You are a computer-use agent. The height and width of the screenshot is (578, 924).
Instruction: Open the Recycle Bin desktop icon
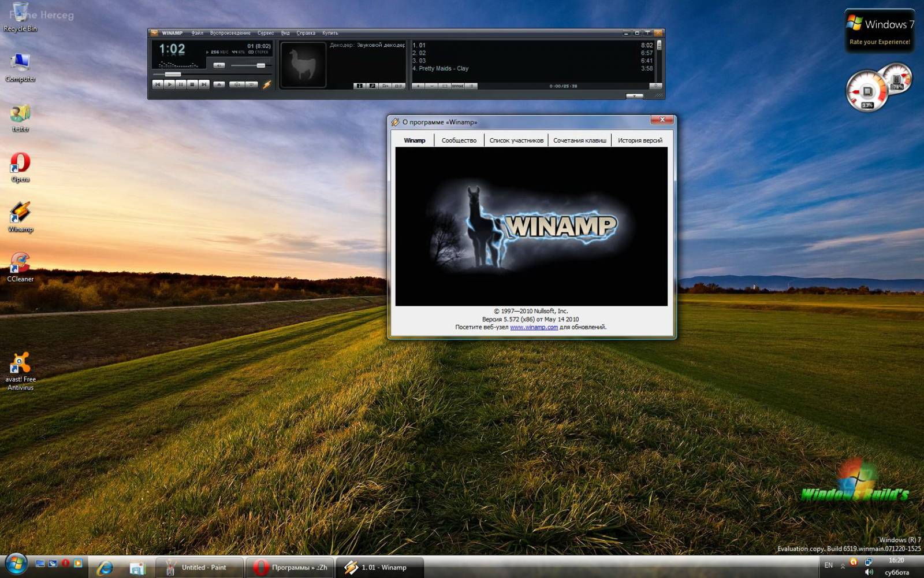pos(20,17)
